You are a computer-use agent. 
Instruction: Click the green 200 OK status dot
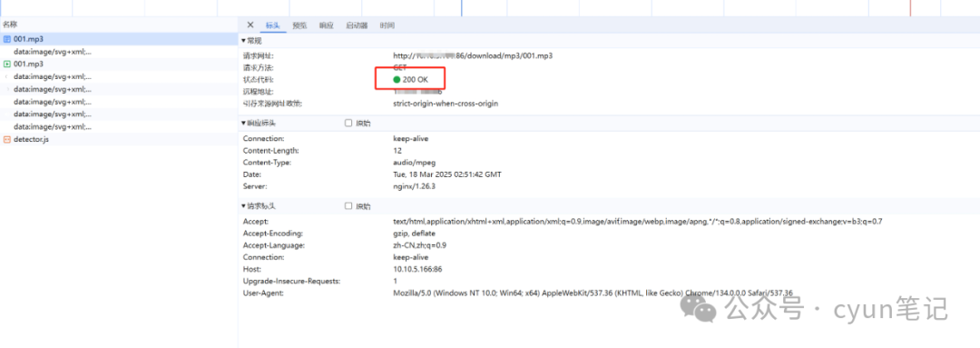[397, 79]
